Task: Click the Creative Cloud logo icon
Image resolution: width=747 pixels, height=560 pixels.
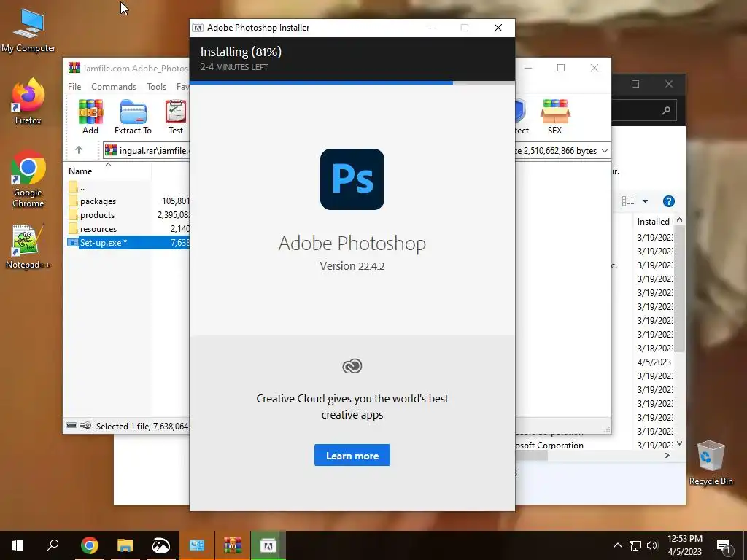Action: pos(352,366)
